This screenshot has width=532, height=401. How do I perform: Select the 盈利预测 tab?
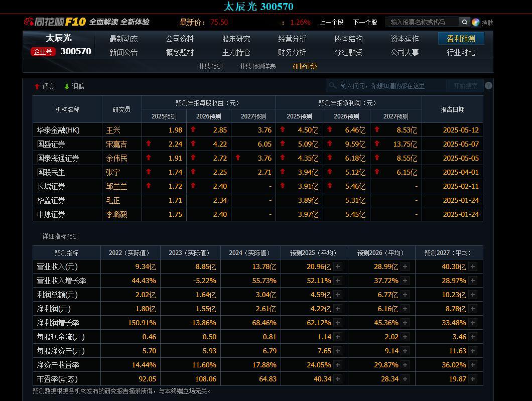(x=461, y=39)
